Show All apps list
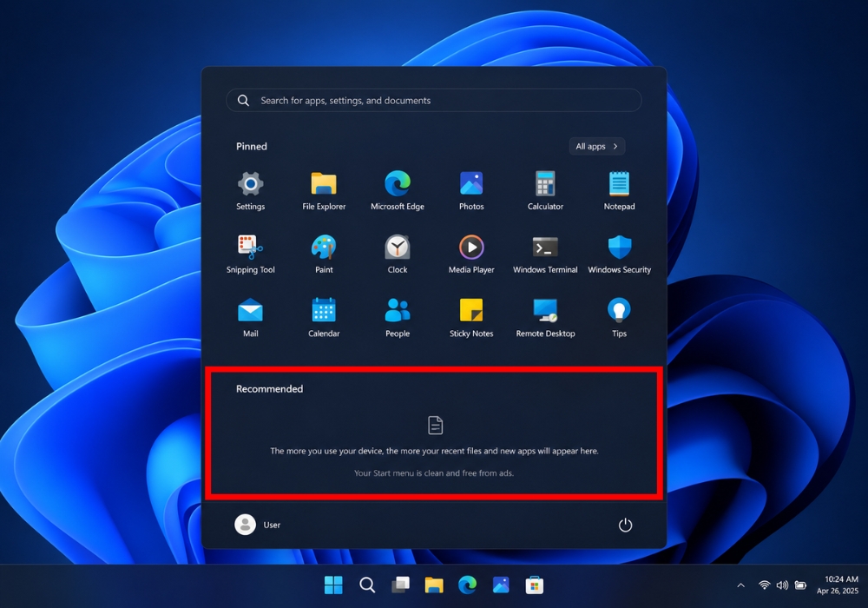The height and width of the screenshot is (608, 868). [x=597, y=146]
